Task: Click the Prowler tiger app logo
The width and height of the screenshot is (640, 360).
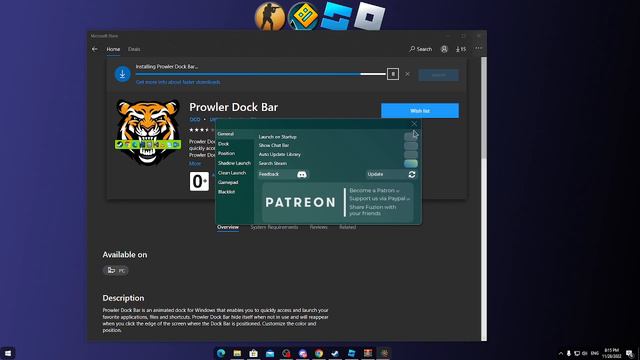Action: point(148,132)
